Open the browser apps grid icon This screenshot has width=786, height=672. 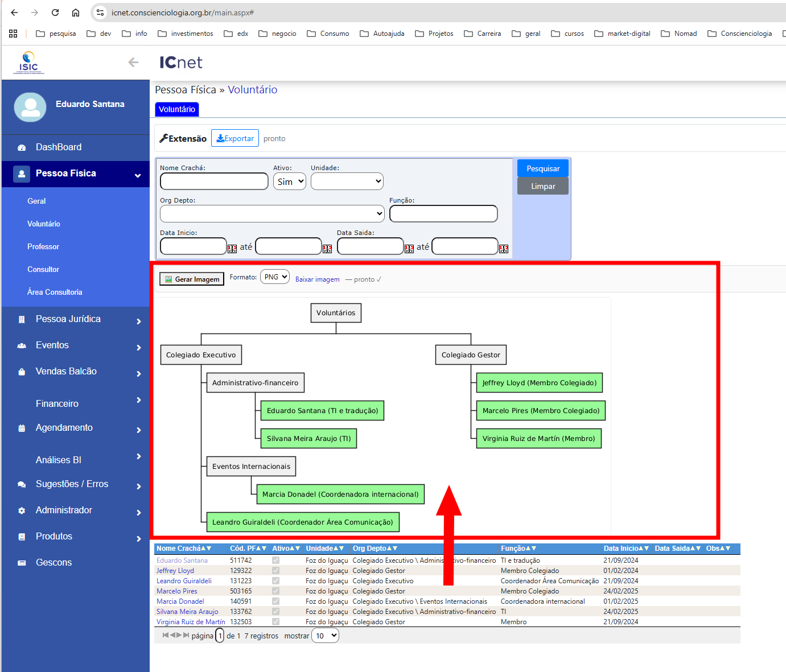pyautogui.click(x=13, y=34)
